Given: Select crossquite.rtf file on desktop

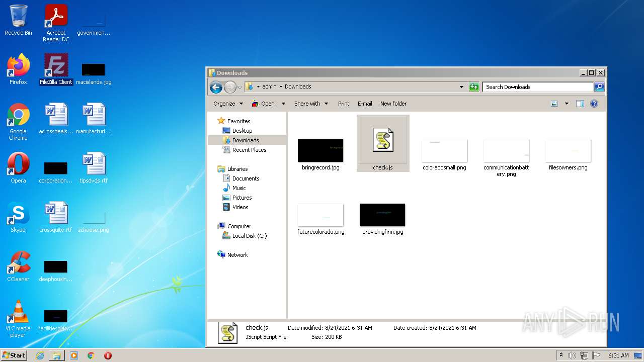Looking at the screenshot, I should click(x=56, y=217).
